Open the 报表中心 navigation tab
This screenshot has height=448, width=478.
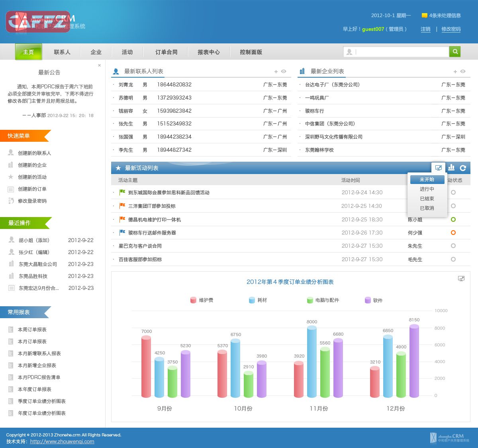point(209,52)
